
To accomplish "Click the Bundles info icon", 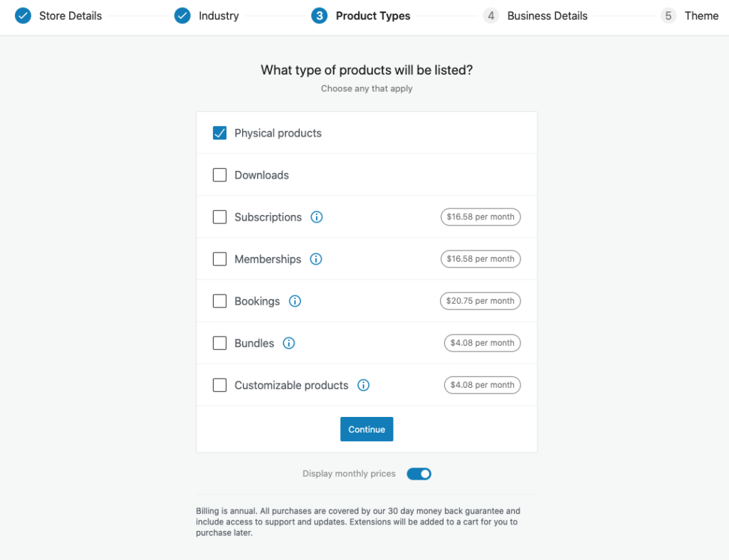I will (289, 343).
